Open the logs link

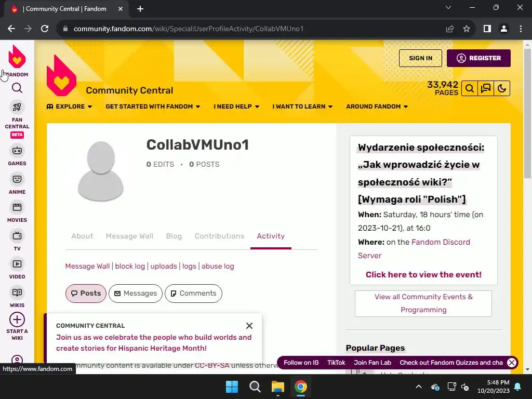(x=189, y=267)
